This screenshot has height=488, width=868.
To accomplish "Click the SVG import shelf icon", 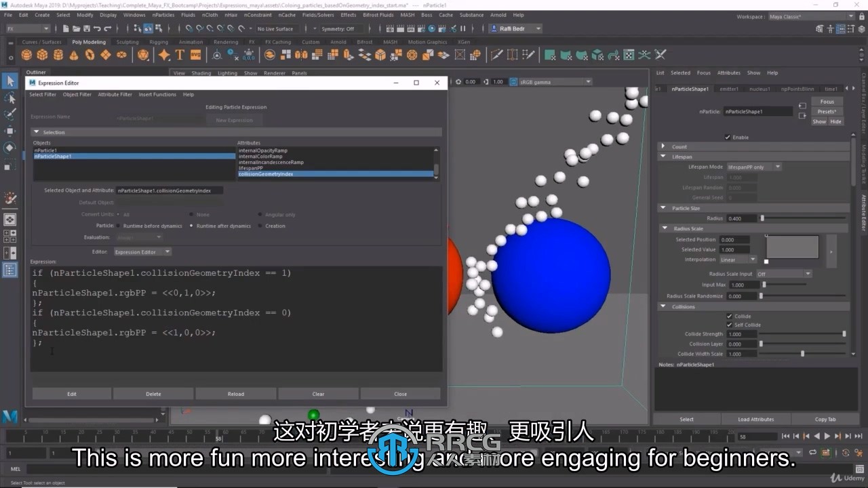I will coord(195,55).
